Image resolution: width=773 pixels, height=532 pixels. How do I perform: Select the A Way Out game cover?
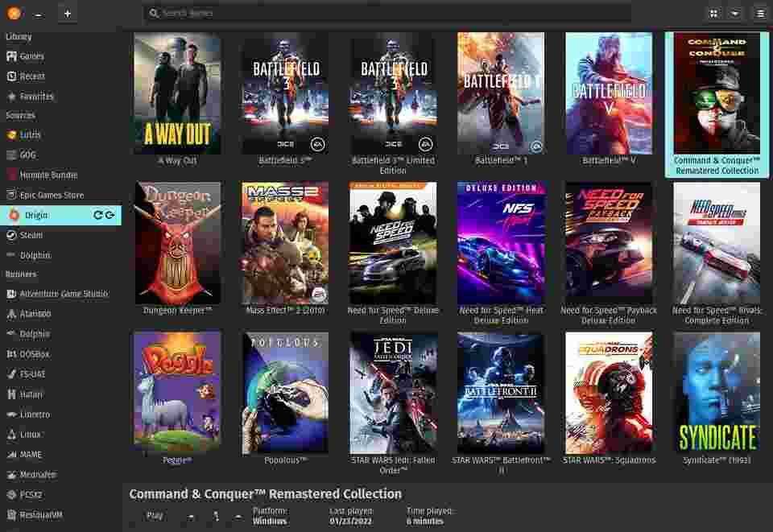(177, 93)
